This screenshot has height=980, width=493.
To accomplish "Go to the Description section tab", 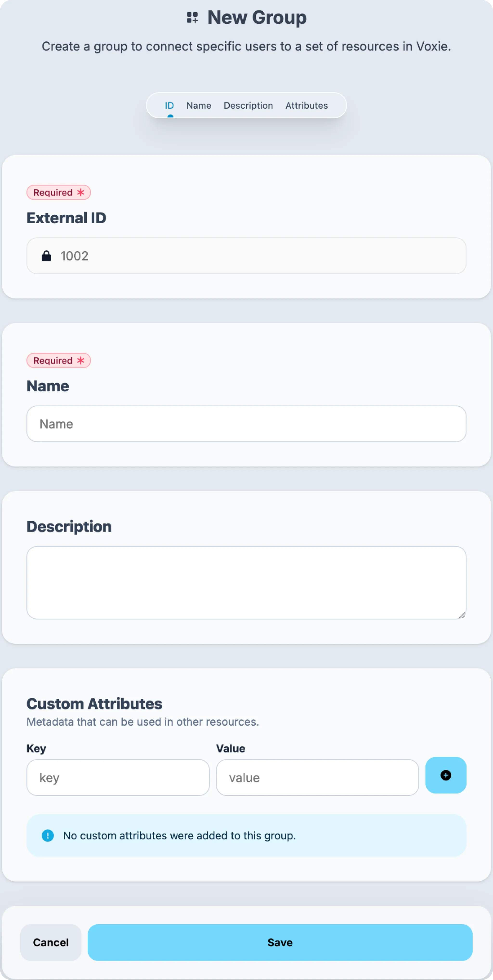I will click(248, 105).
